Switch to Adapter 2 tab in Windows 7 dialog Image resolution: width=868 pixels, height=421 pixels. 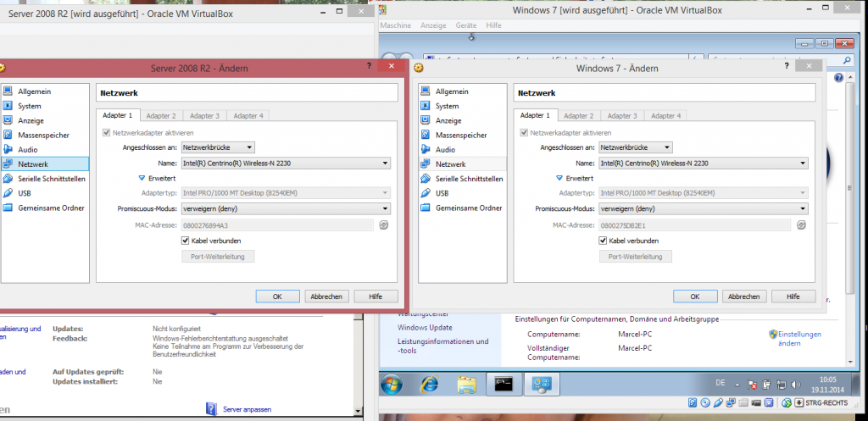coord(578,115)
